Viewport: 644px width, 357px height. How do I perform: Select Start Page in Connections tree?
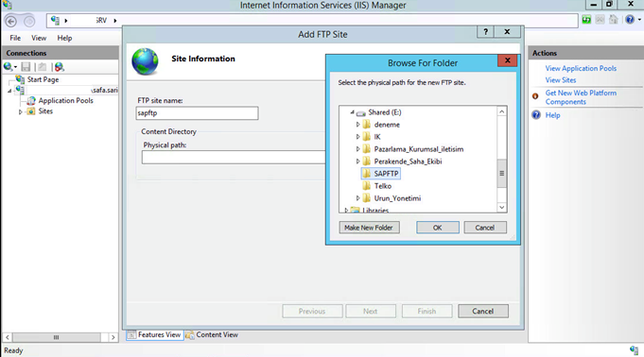[43, 79]
